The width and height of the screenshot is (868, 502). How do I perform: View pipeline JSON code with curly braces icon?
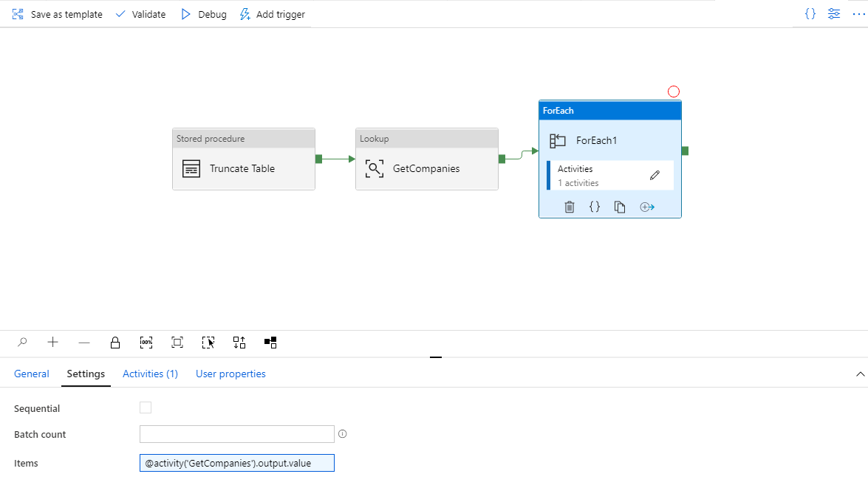pos(810,13)
